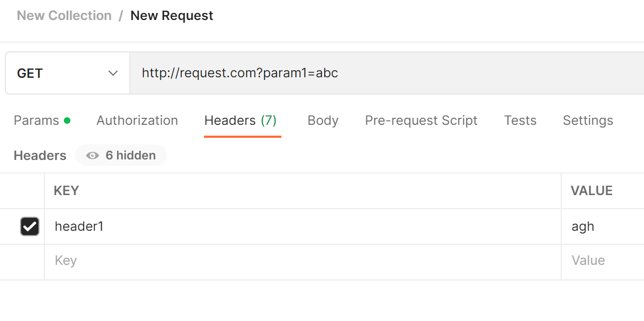Click the New Collection breadcrumb link

(x=64, y=15)
